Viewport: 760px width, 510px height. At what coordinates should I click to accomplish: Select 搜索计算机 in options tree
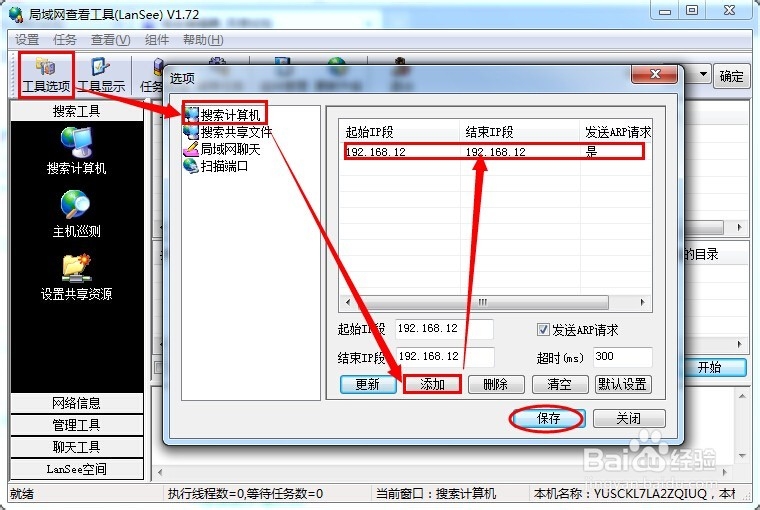(224, 115)
